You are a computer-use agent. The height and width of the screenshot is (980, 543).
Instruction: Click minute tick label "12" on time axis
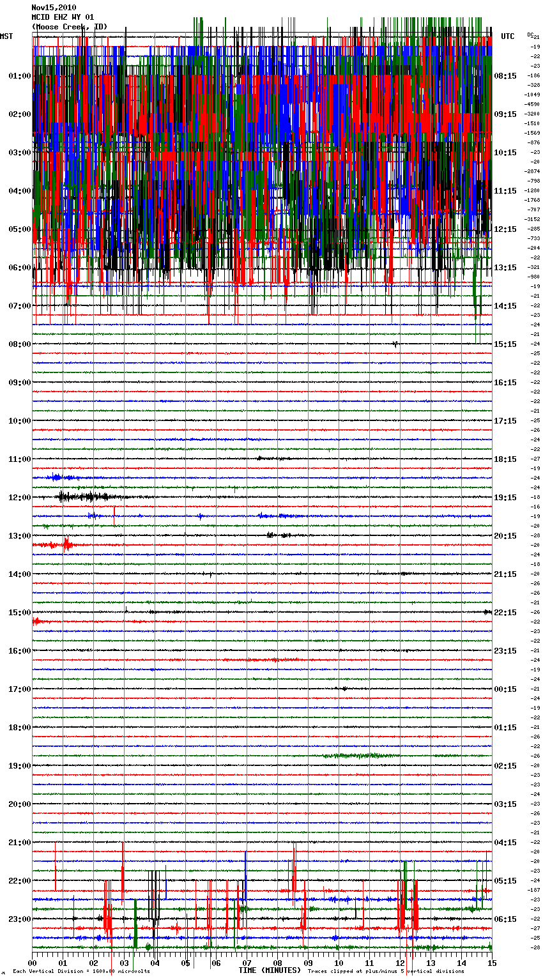tap(400, 963)
